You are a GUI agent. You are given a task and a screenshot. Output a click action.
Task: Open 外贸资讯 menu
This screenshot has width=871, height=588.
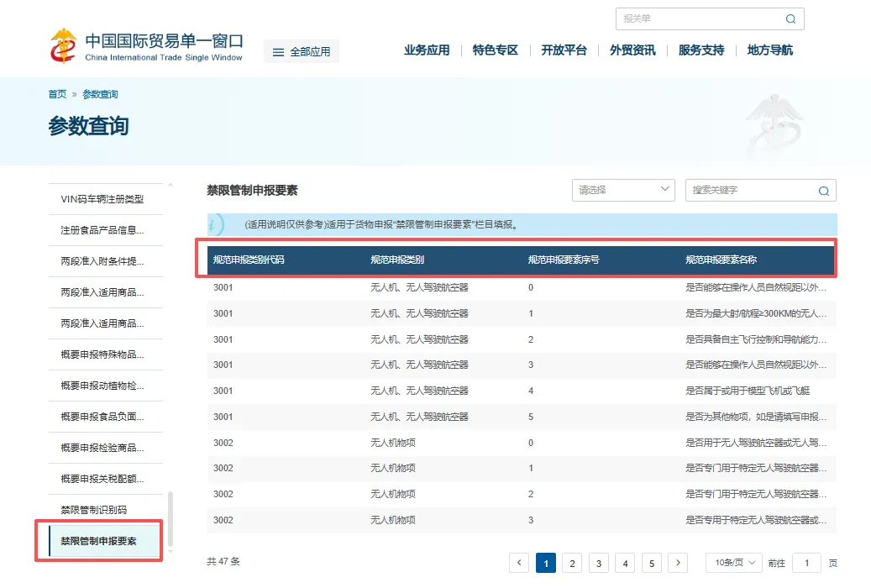pos(632,50)
